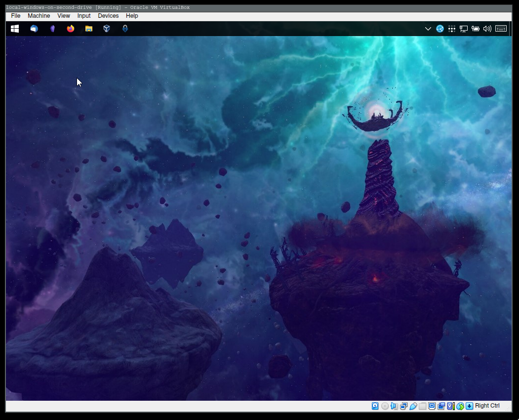Click the display settings status icon

(x=432, y=406)
